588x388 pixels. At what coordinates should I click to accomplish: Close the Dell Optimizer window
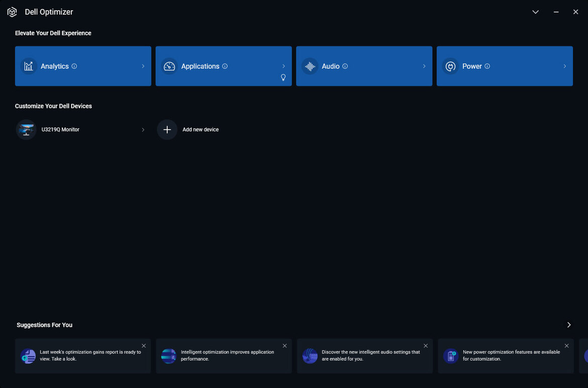pos(575,12)
